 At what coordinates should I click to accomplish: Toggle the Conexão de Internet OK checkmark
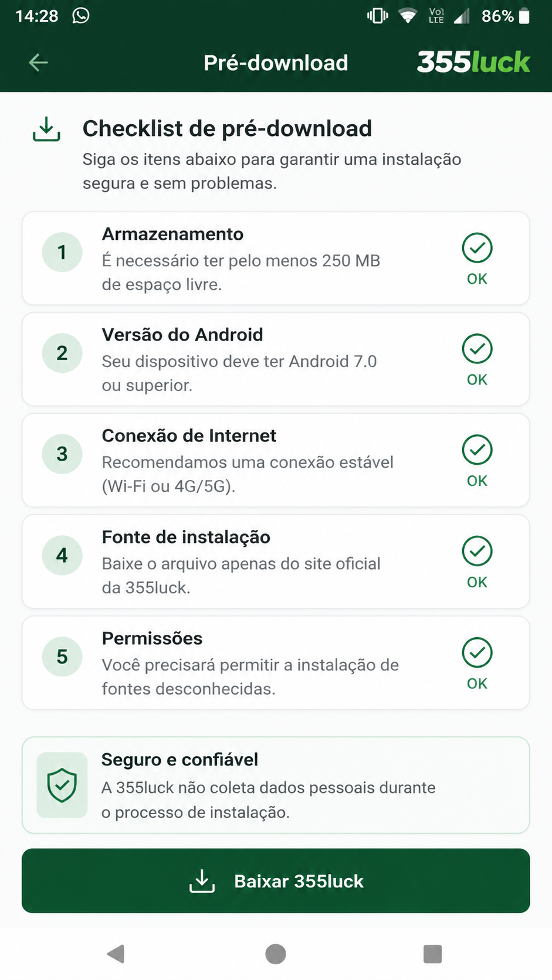(477, 450)
